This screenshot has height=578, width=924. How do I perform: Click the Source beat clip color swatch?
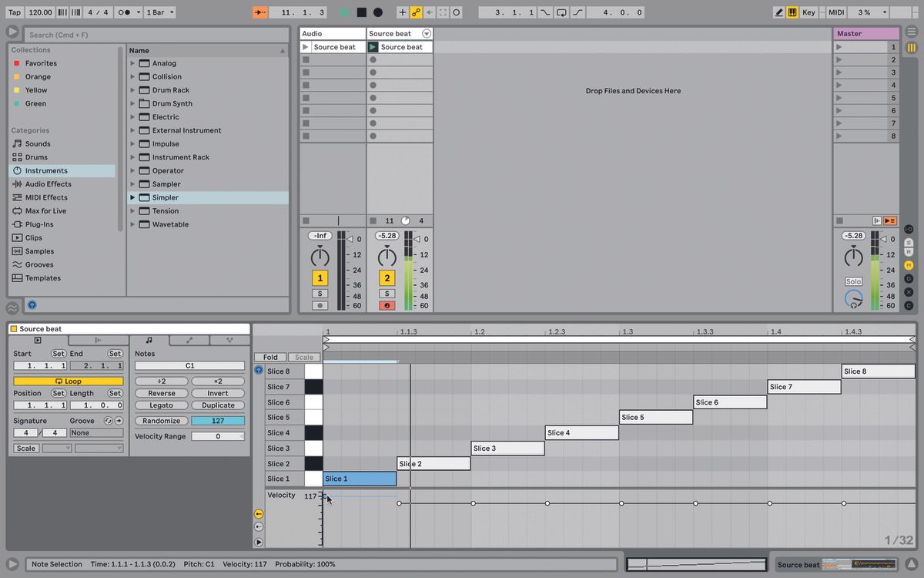[x=14, y=328]
